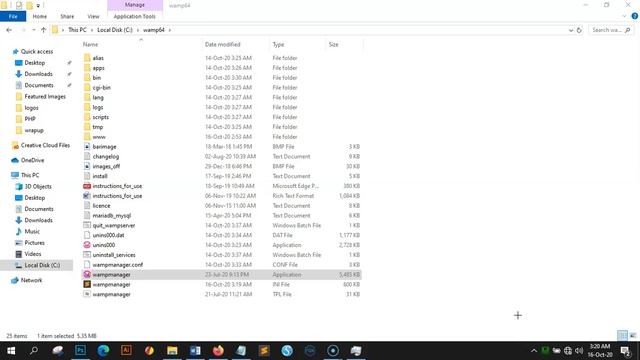Image resolution: width=640 pixels, height=360 pixels.
Task: Open the bin folder
Action: coord(97,78)
